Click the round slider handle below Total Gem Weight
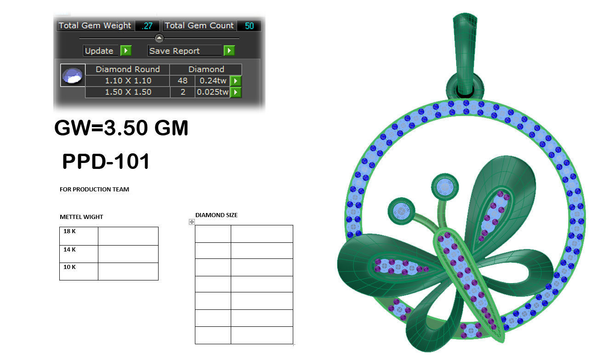 [x=159, y=38]
